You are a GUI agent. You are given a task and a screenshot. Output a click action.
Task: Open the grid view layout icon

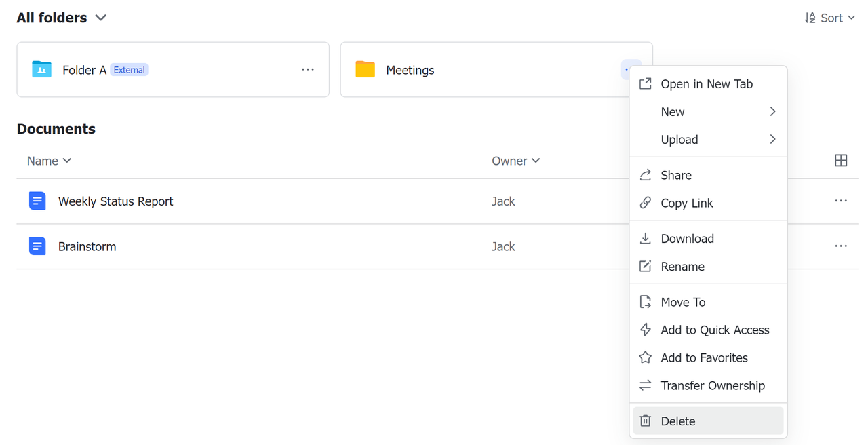tap(841, 160)
